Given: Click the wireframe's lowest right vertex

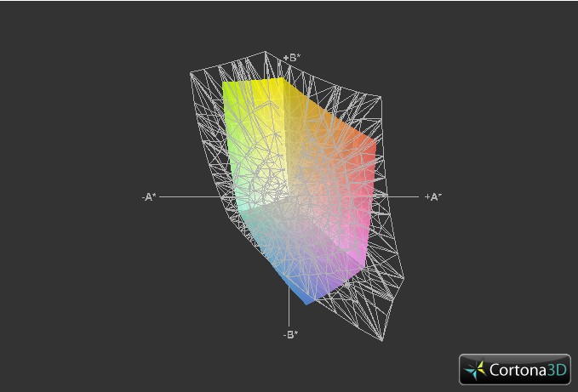Looking at the screenshot, I should tap(382, 340).
